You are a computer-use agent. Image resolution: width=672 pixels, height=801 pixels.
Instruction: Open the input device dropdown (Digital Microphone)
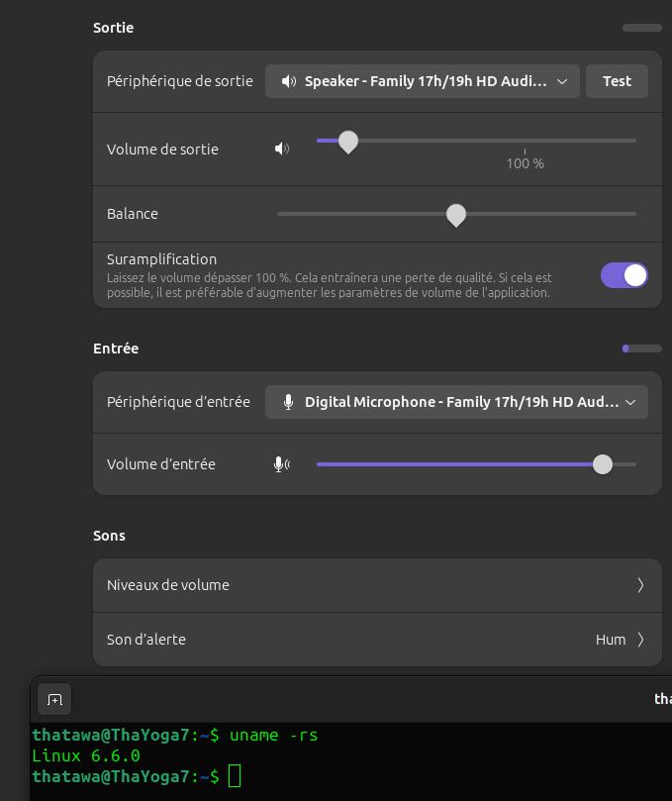[456, 402]
